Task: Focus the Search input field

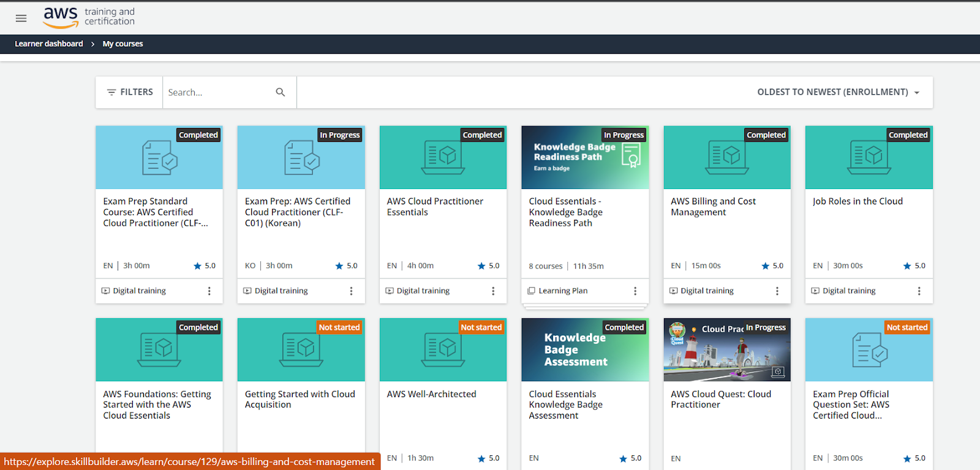Action: 218,92
